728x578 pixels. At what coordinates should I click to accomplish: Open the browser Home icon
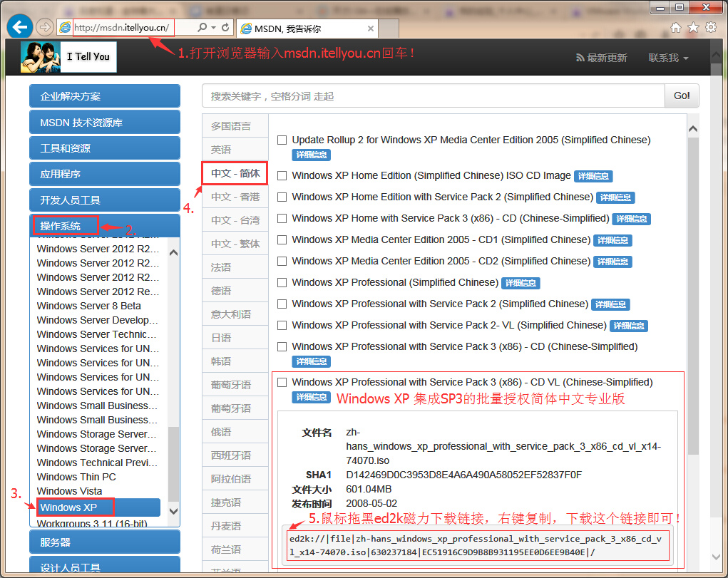click(676, 28)
